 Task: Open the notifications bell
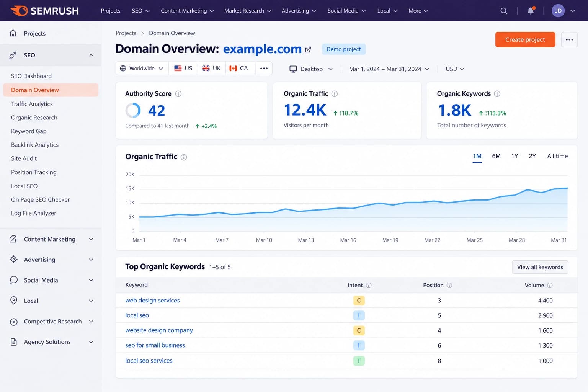531,11
